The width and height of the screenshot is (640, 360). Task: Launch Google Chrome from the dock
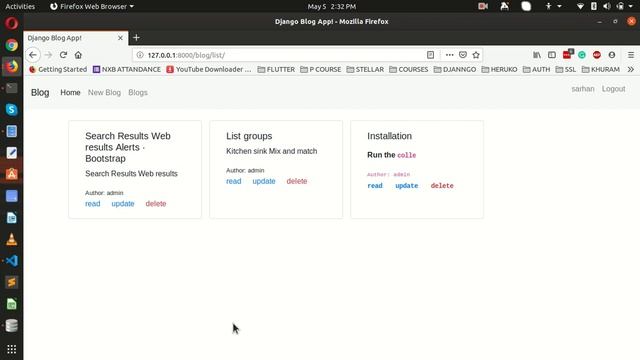point(11,45)
